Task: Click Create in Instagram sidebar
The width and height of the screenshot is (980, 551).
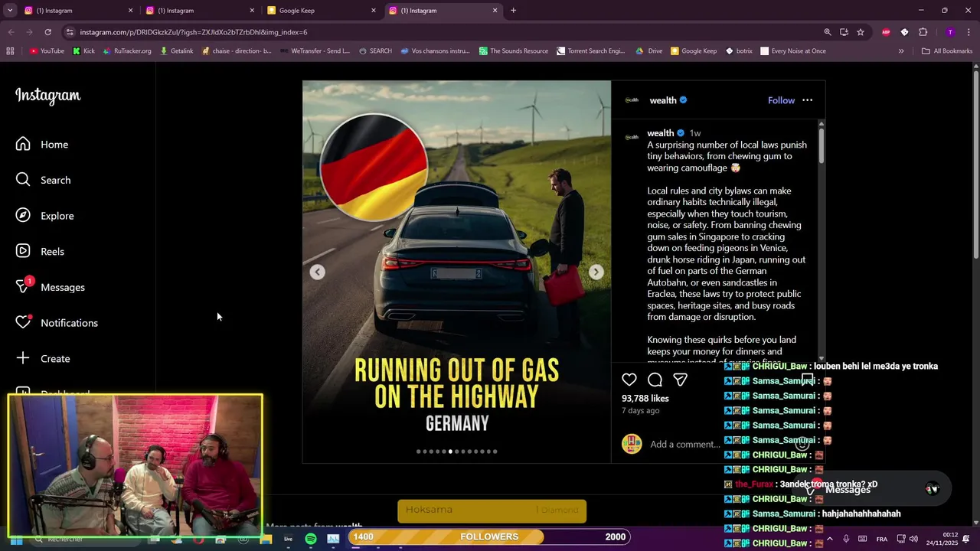Action: 44,359
